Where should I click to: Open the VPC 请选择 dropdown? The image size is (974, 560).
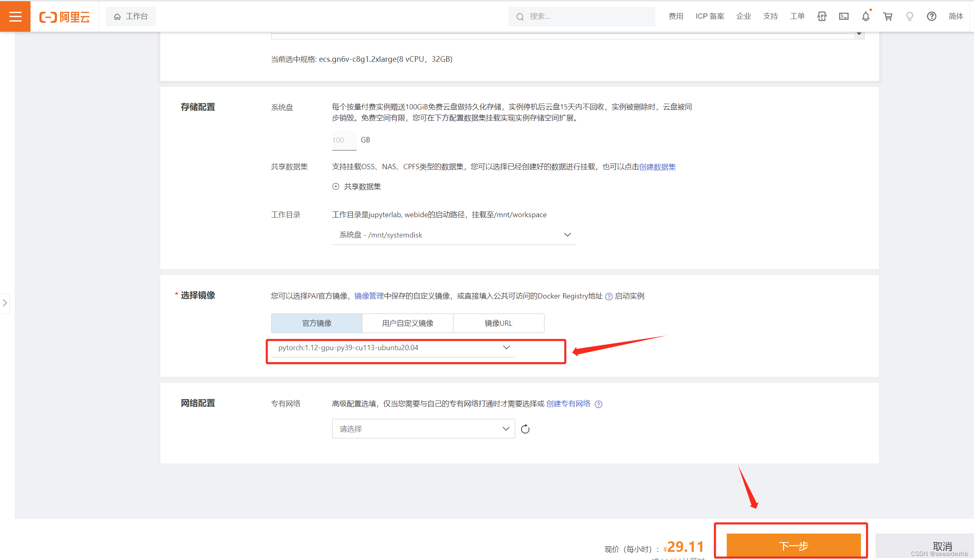tap(423, 429)
